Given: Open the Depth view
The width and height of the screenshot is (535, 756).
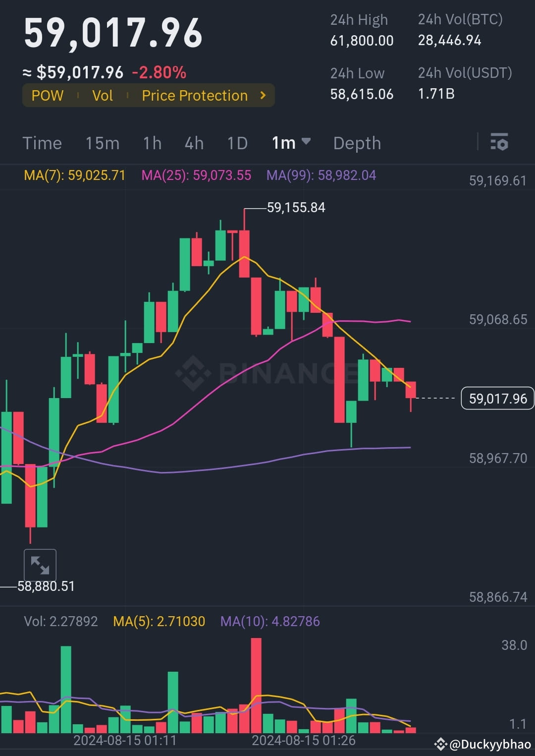Looking at the screenshot, I should [x=357, y=143].
